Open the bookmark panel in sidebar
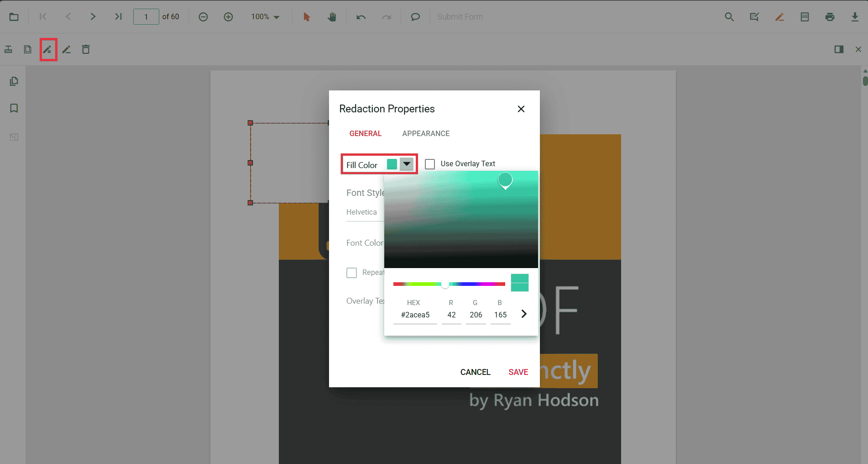 click(x=14, y=108)
